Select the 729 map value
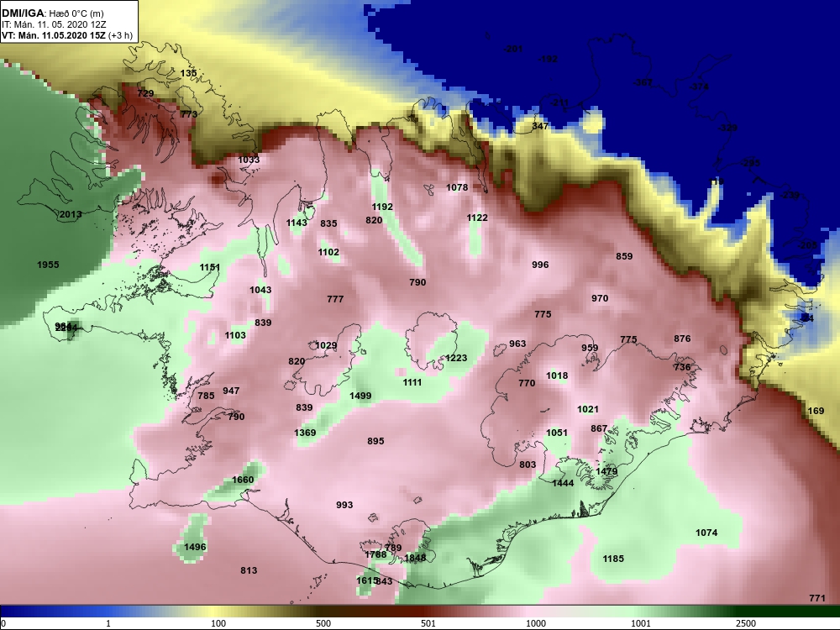The width and height of the screenshot is (840, 630). (x=145, y=93)
